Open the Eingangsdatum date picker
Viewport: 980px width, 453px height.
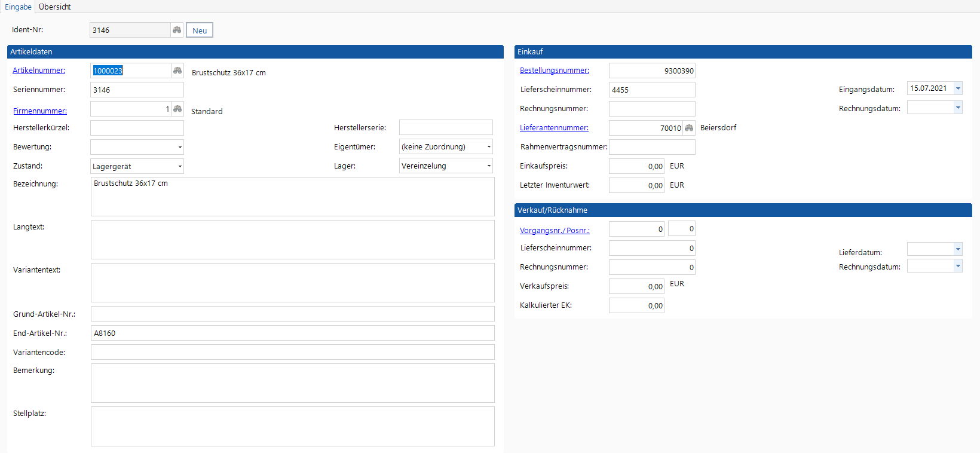(958, 88)
